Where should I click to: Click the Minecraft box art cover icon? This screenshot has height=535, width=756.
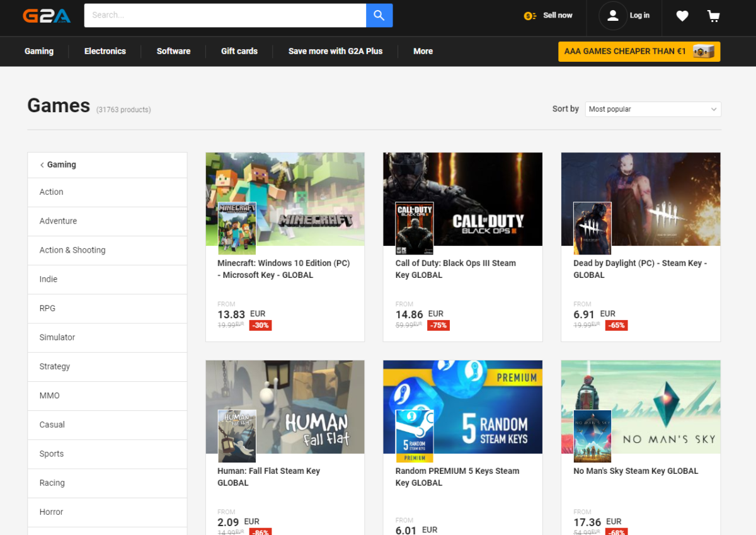(x=237, y=227)
